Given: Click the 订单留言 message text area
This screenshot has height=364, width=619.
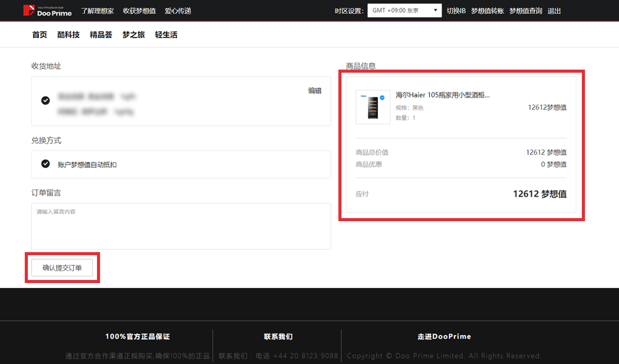Looking at the screenshot, I should click(x=181, y=226).
